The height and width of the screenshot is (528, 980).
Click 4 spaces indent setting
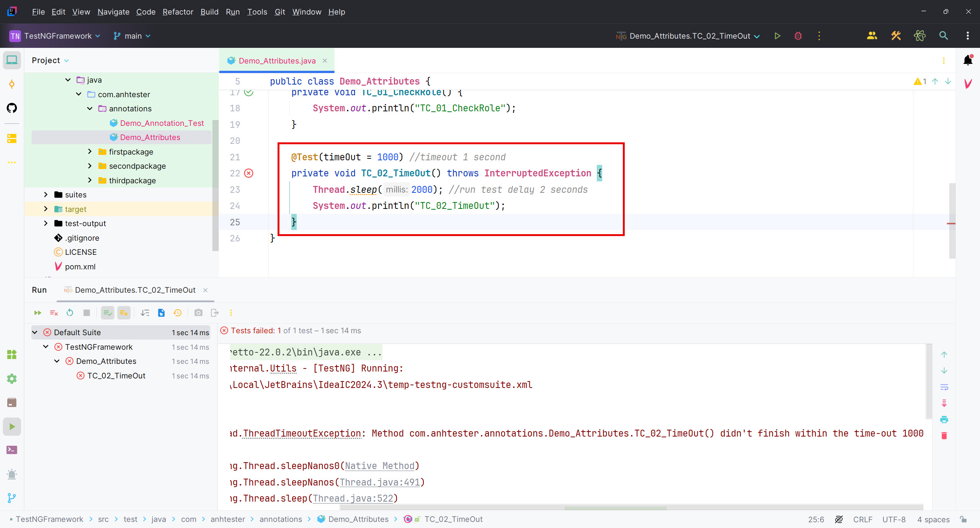(933, 519)
